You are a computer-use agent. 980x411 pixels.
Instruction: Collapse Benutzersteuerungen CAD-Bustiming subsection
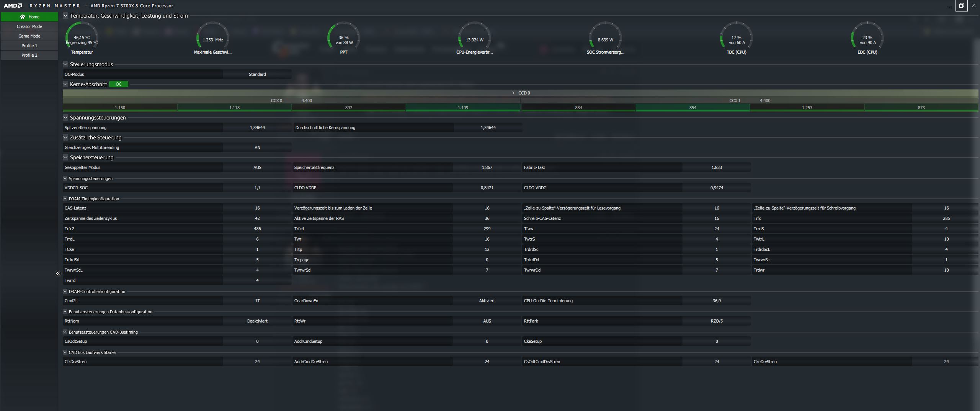tap(65, 332)
